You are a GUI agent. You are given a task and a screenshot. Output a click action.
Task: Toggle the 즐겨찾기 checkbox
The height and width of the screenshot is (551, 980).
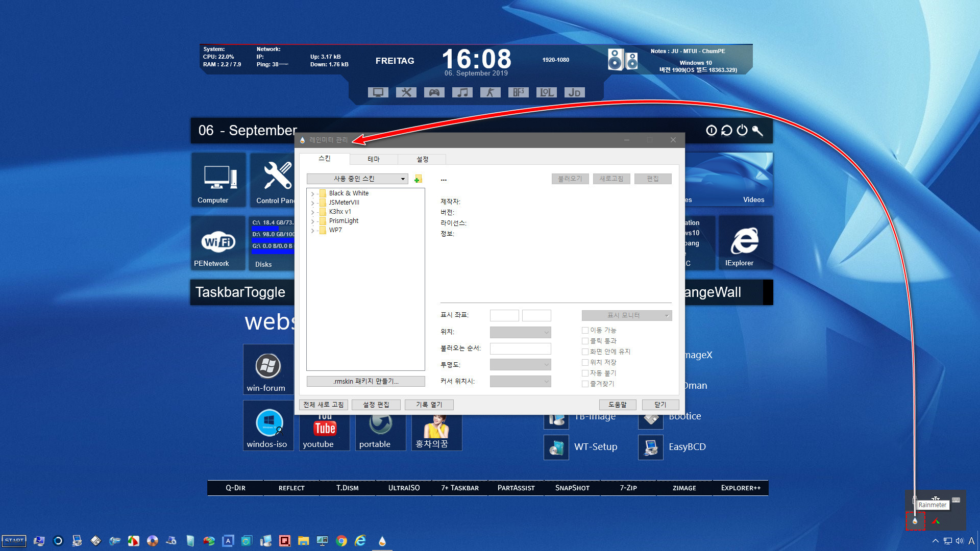click(585, 384)
